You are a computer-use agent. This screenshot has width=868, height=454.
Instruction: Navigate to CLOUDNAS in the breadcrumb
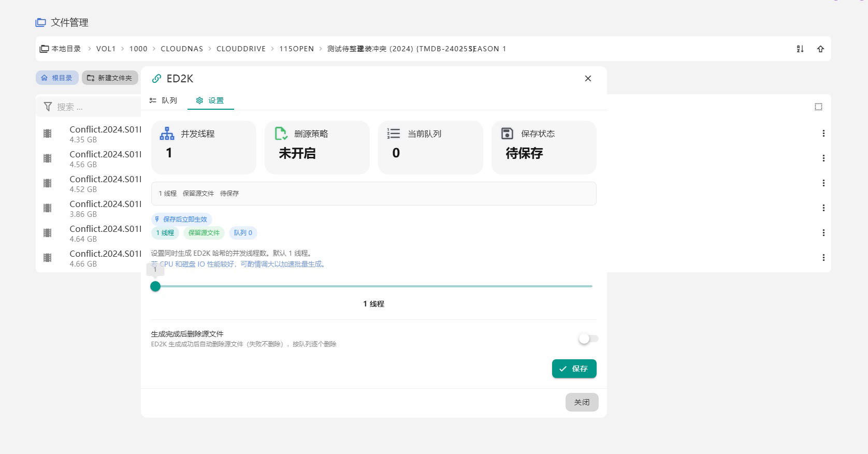coord(182,49)
